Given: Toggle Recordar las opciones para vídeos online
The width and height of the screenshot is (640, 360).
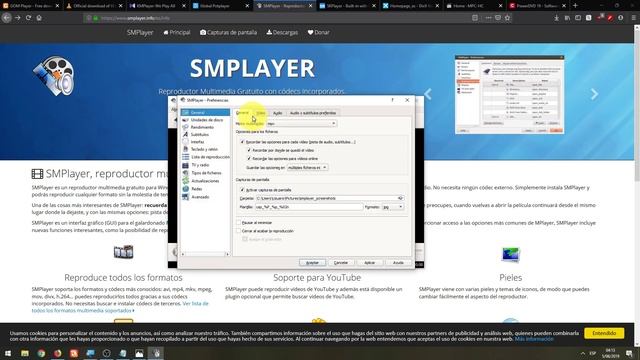Looking at the screenshot, I should (249, 158).
